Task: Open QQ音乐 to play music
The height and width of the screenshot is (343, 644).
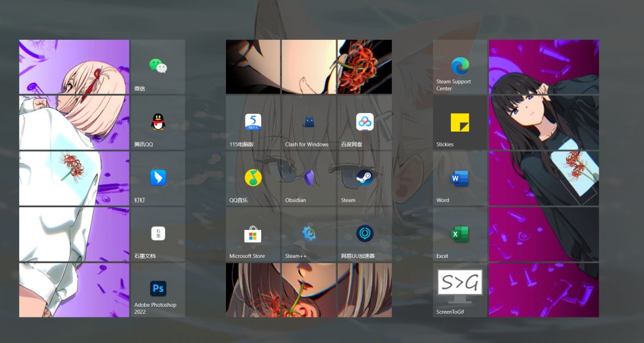Action: tap(252, 177)
